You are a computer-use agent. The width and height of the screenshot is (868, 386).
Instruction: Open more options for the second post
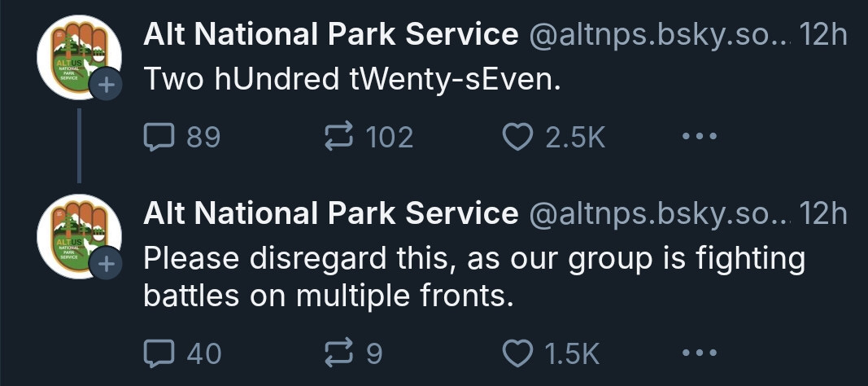click(696, 353)
